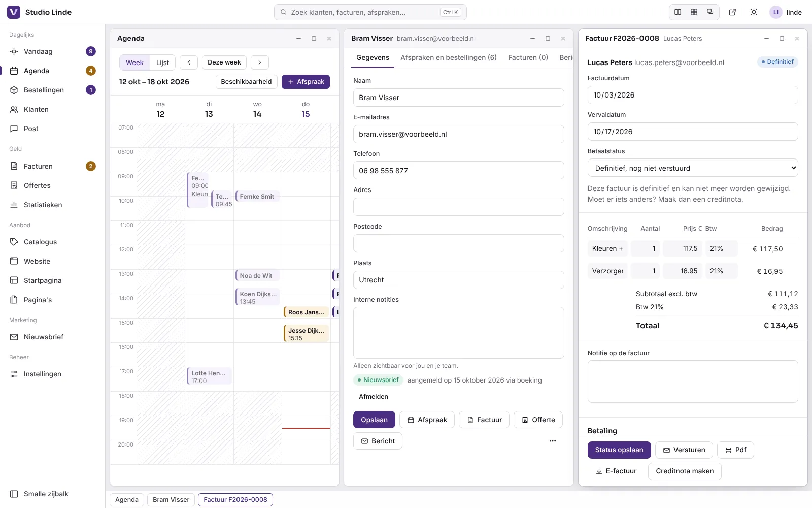Click the E-factuur download button

(616, 471)
